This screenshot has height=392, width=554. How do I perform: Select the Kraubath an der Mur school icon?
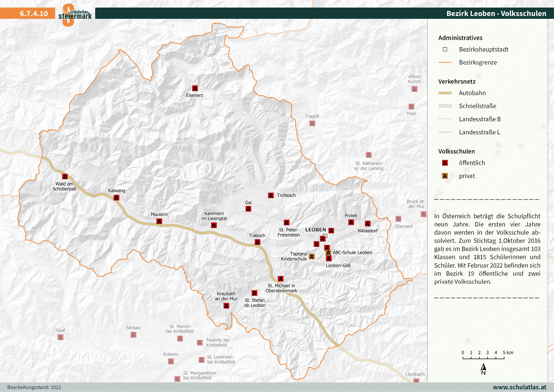[226, 306]
